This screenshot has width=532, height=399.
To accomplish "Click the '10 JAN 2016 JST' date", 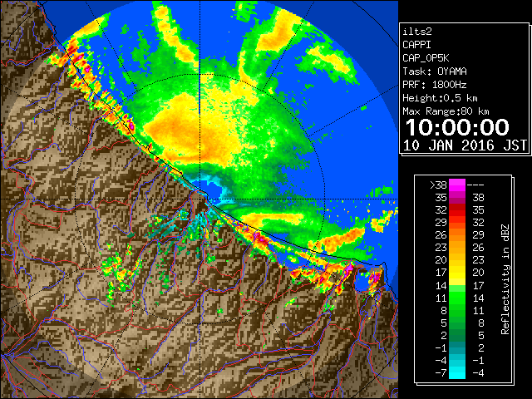I will [x=465, y=145].
